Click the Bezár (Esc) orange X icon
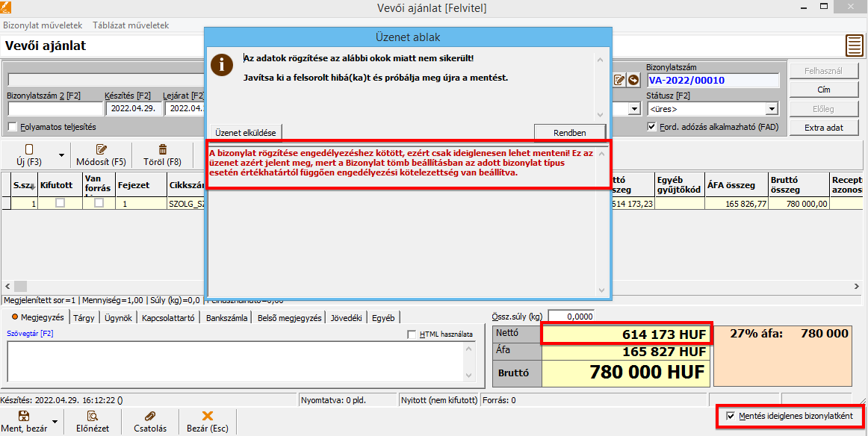The width and height of the screenshot is (868, 436). [x=208, y=416]
